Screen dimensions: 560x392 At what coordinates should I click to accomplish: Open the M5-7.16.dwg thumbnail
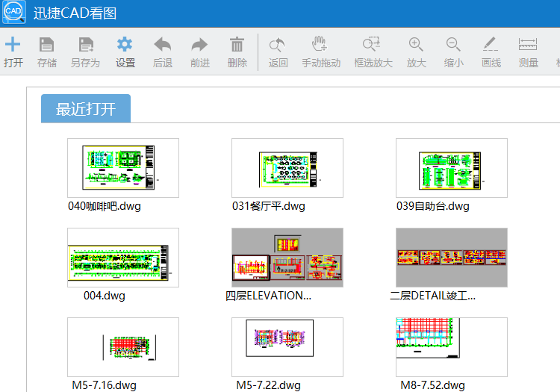tap(123, 347)
